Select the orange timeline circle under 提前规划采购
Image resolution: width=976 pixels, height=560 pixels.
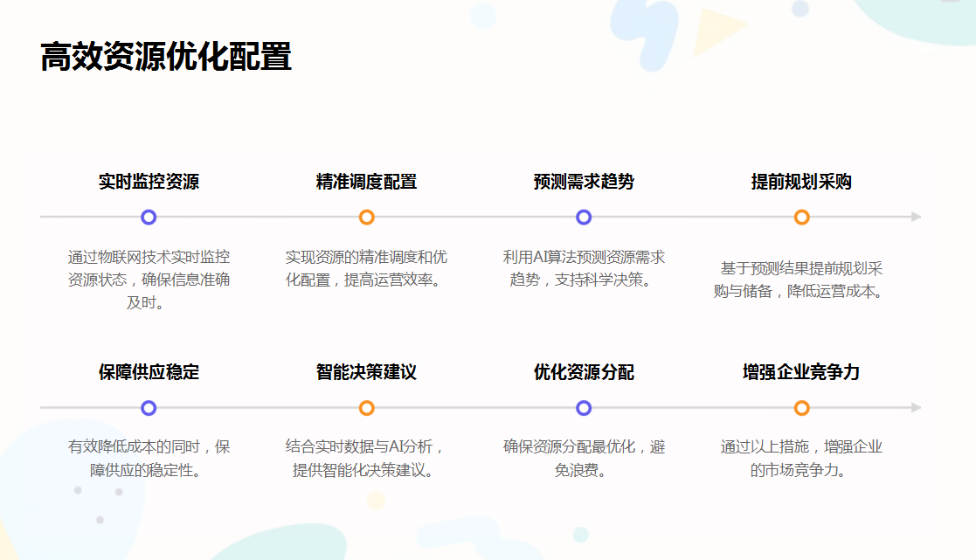point(802,218)
